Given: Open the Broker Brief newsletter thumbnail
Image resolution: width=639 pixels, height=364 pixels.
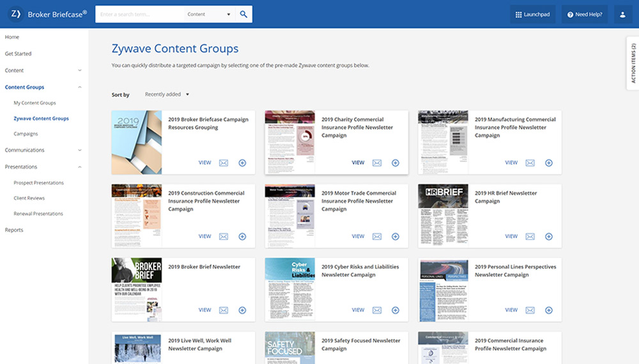Looking at the screenshot, I should tap(137, 289).
